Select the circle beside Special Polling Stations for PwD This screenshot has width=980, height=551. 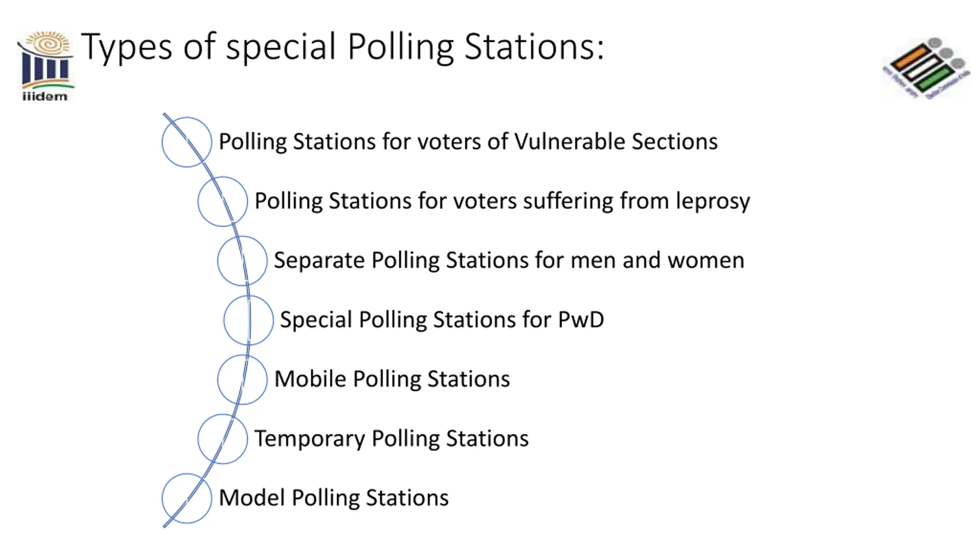(248, 320)
